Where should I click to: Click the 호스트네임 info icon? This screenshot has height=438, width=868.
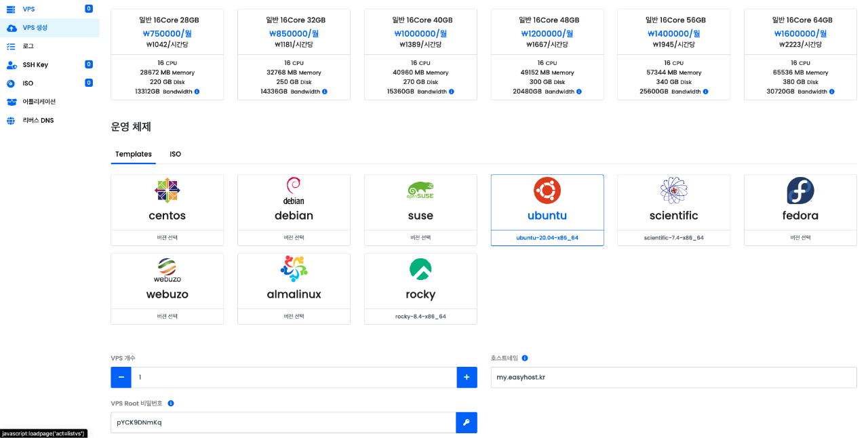pos(525,358)
